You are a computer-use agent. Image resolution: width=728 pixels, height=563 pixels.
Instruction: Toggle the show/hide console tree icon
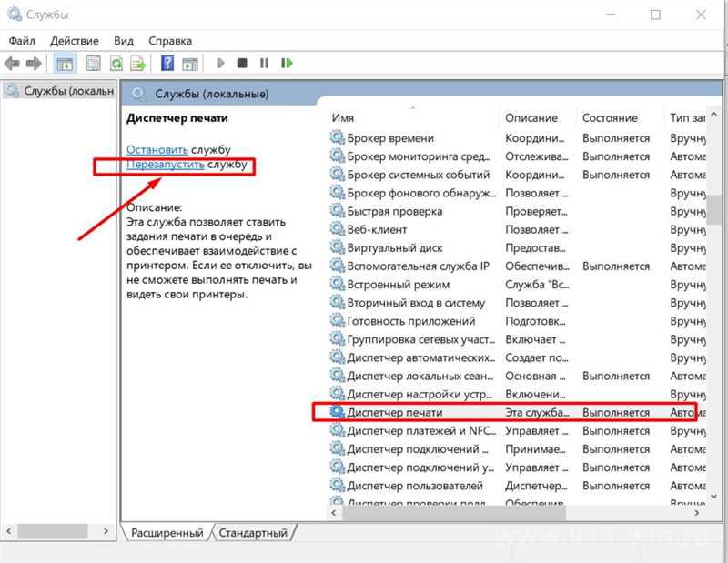[65, 63]
